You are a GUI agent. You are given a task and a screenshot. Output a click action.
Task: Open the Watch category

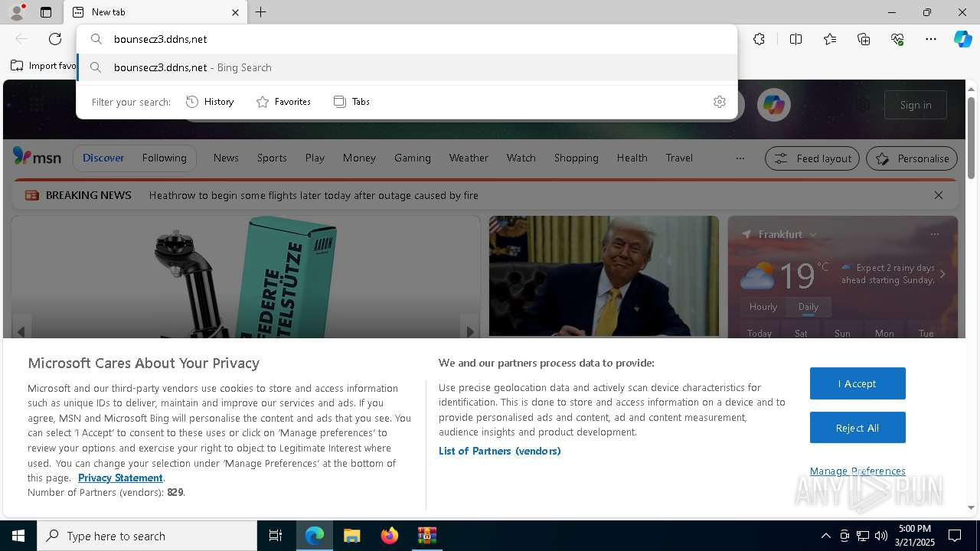521,158
